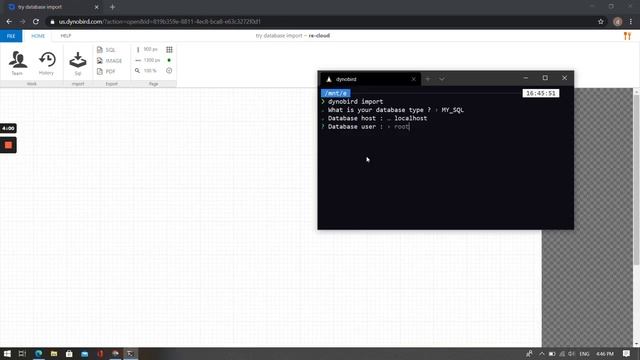Select the dynobird terminal tab
640x360 pixels.
tap(369, 79)
